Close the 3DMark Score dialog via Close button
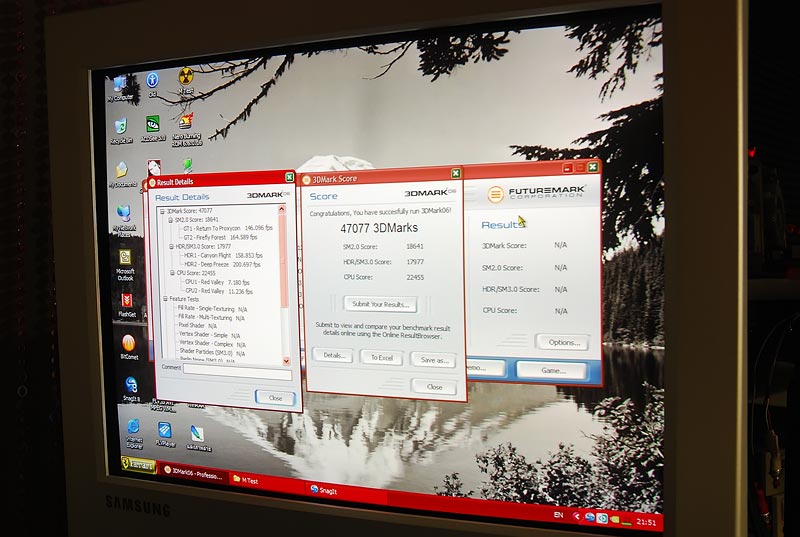 point(434,387)
